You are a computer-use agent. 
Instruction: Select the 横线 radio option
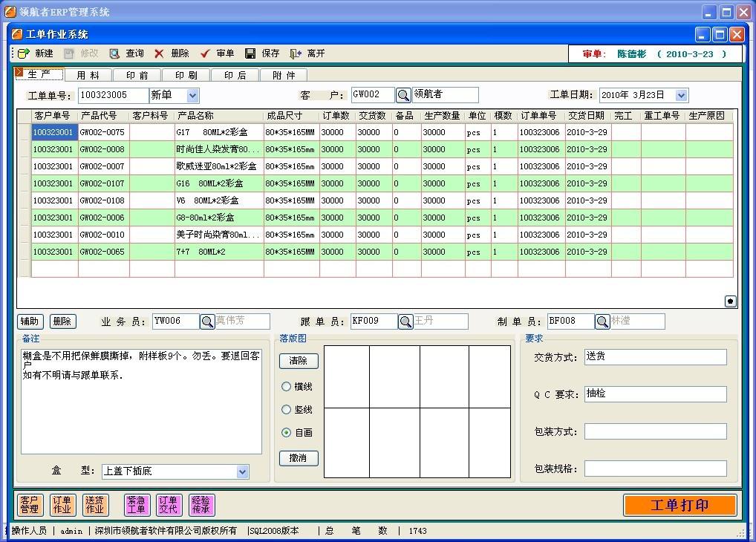[x=286, y=387]
